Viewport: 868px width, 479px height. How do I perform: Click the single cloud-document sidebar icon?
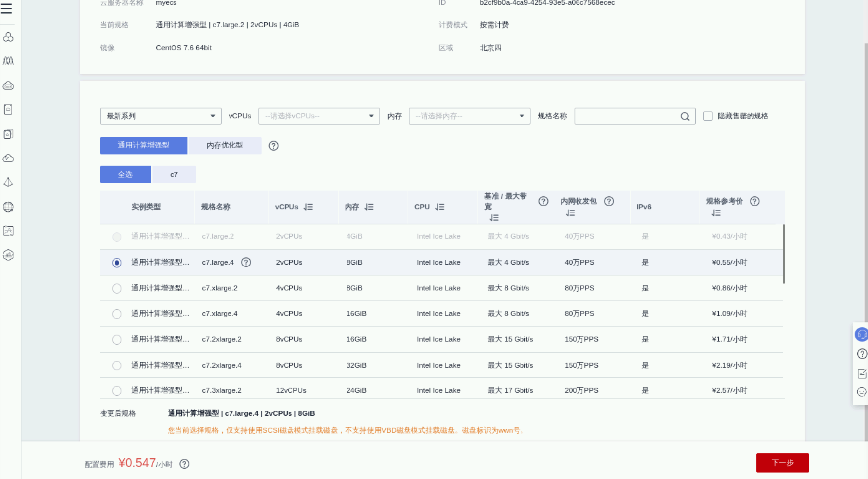8,109
